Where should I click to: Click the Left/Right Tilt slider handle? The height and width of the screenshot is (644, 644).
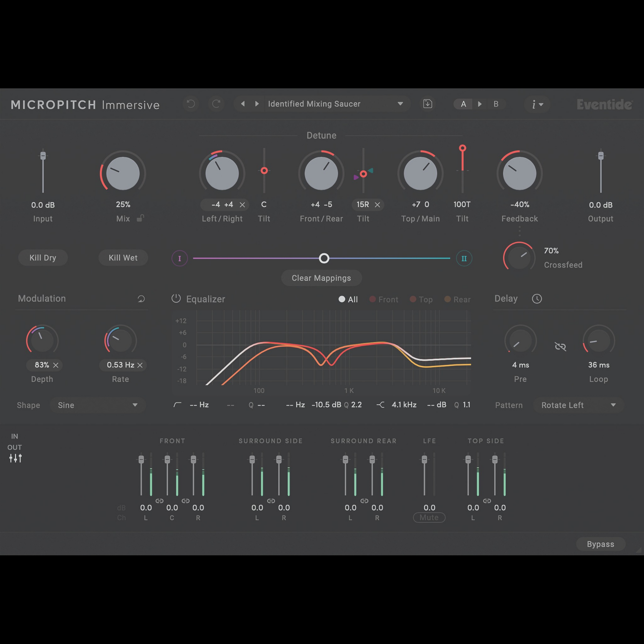click(264, 171)
